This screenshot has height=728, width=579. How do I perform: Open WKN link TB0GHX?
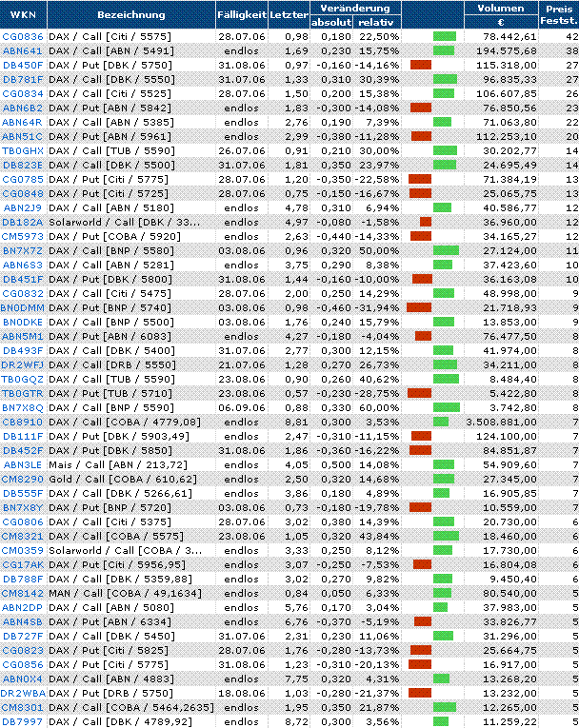pos(23,151)
